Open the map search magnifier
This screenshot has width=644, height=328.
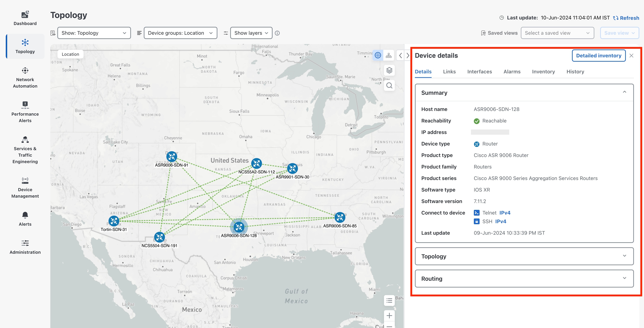[x=389, y=86]
